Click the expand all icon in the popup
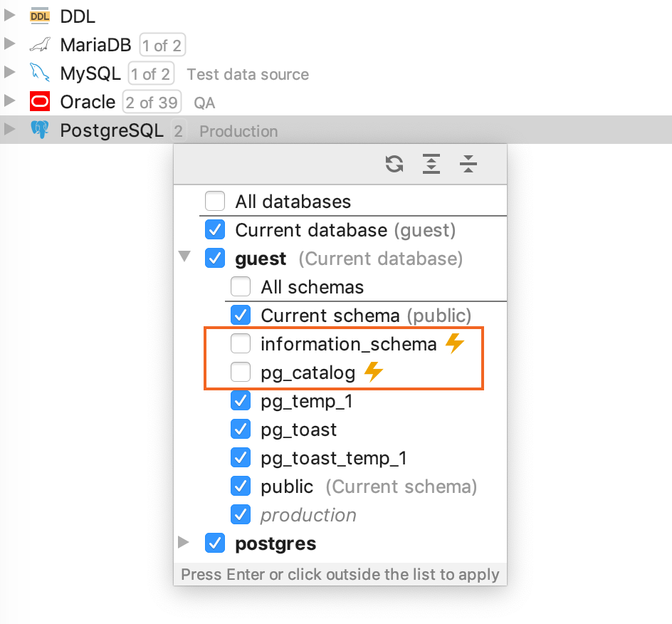 click(431, 163)
